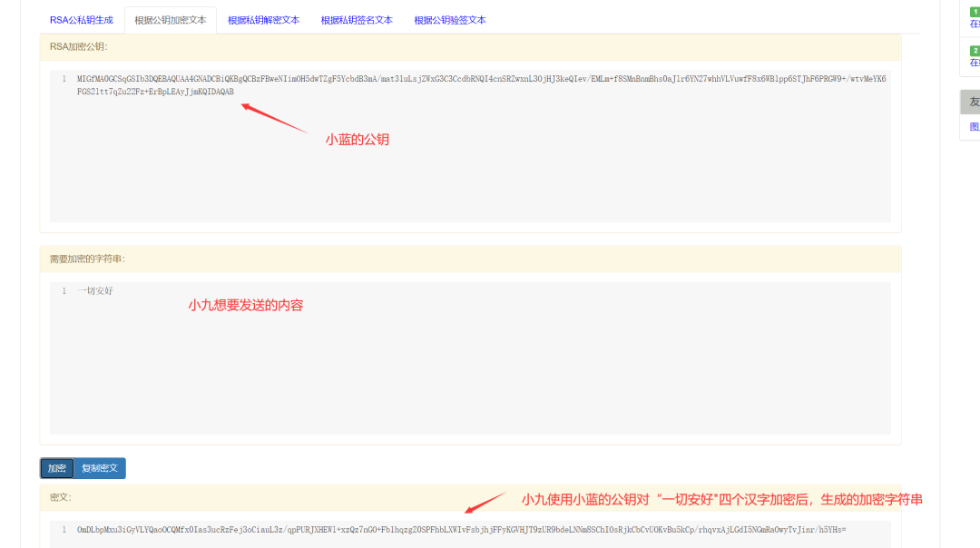Click the 复制密文 button
Image resolution: width=980 pixels, height=548 pixels.
coord(100,468)
